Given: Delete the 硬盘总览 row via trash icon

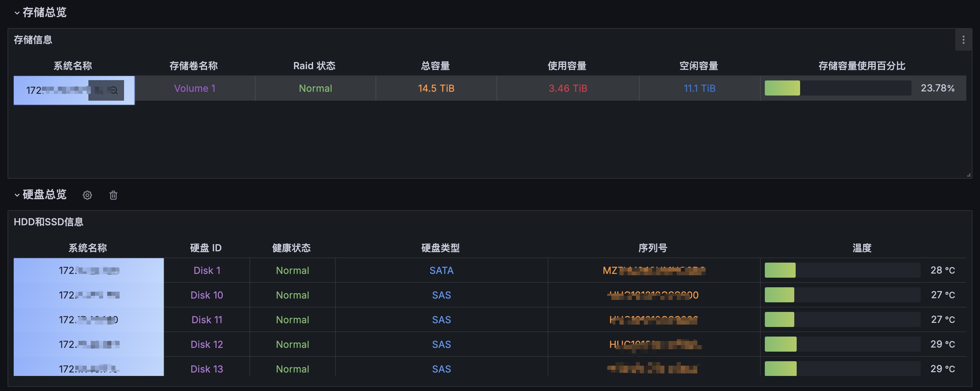Looking at the screenshot, I should click(113, 195).
